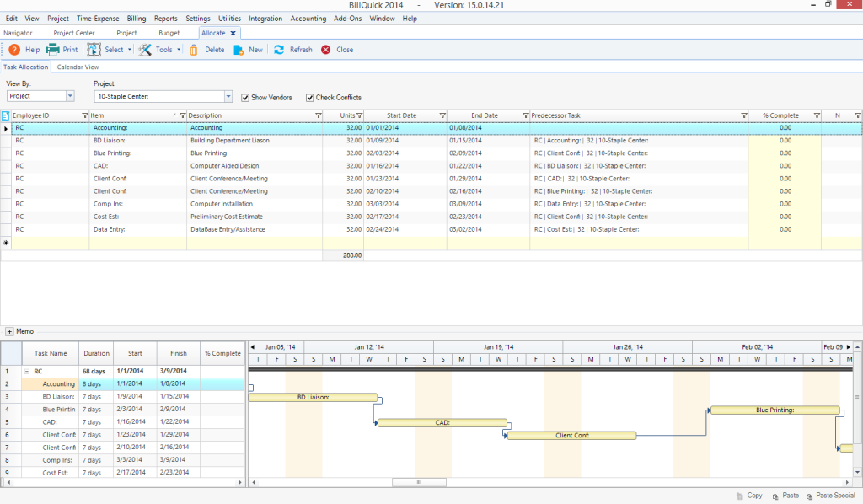Click the Select tool icon

(x=94, y=50)
